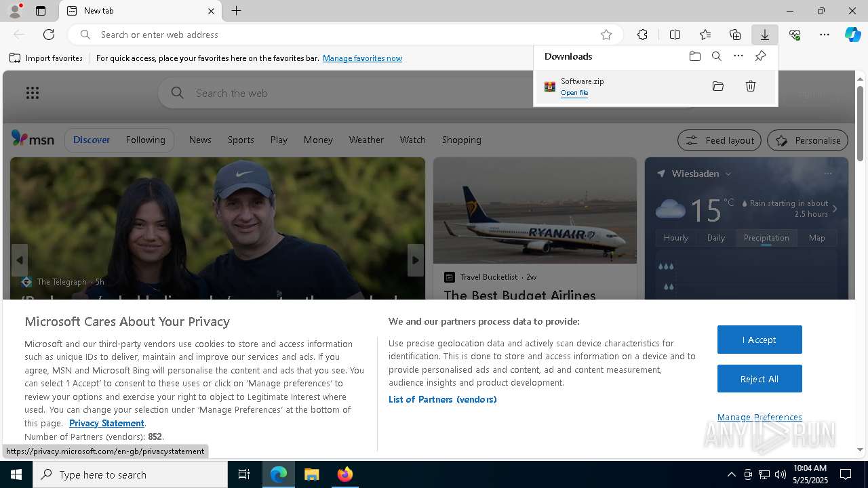Viewport: 868px width, 488px height.
Task: Launch Copilot from the toolbar
Action: [852, 35]
